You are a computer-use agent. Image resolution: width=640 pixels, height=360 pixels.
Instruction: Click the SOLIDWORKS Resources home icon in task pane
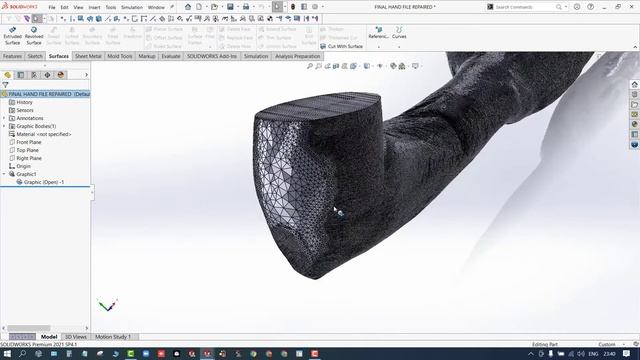coord(634,84)
